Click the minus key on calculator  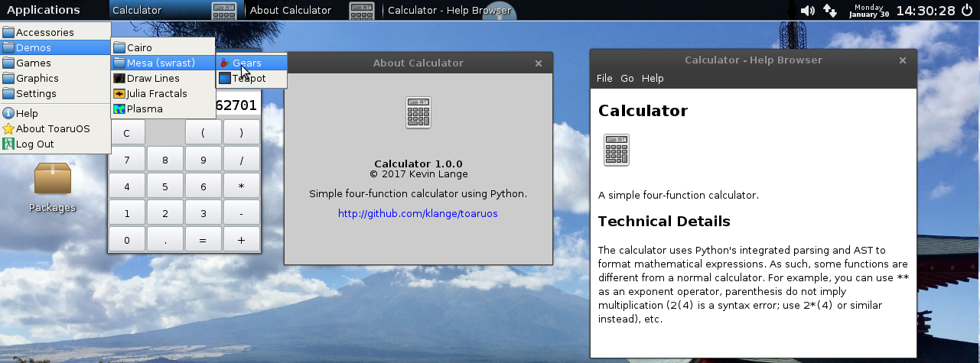point(241,213)
